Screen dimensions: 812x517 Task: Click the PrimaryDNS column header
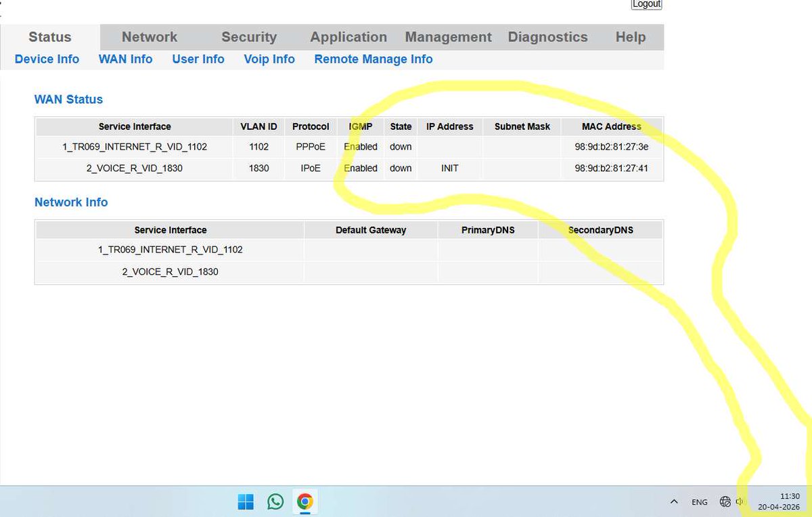[488, 230]
